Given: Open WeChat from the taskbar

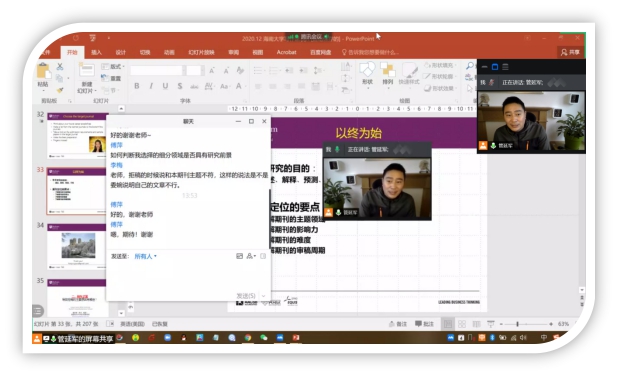Looking at the screenshot, I should [x=264, y=338].
